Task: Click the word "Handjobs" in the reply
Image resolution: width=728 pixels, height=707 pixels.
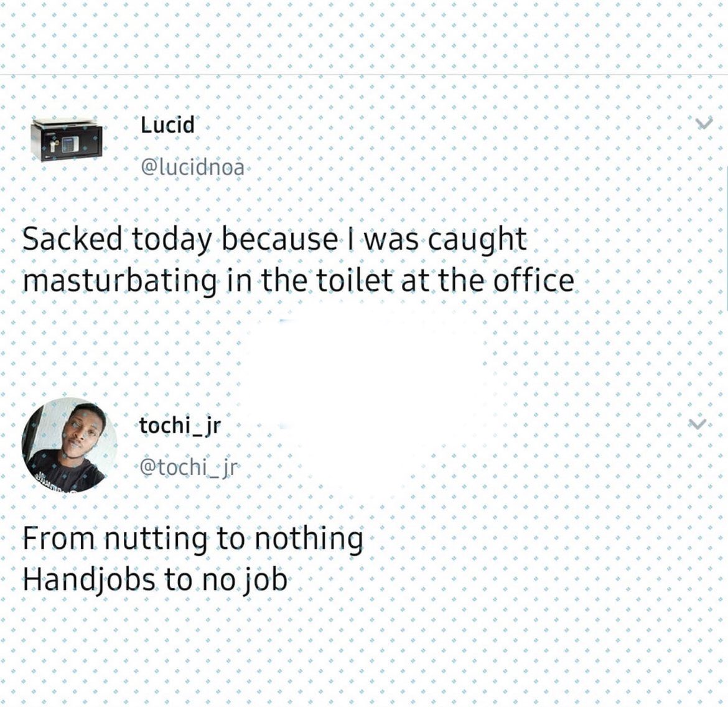Action: pyautogui.click(x=90, y=580)
